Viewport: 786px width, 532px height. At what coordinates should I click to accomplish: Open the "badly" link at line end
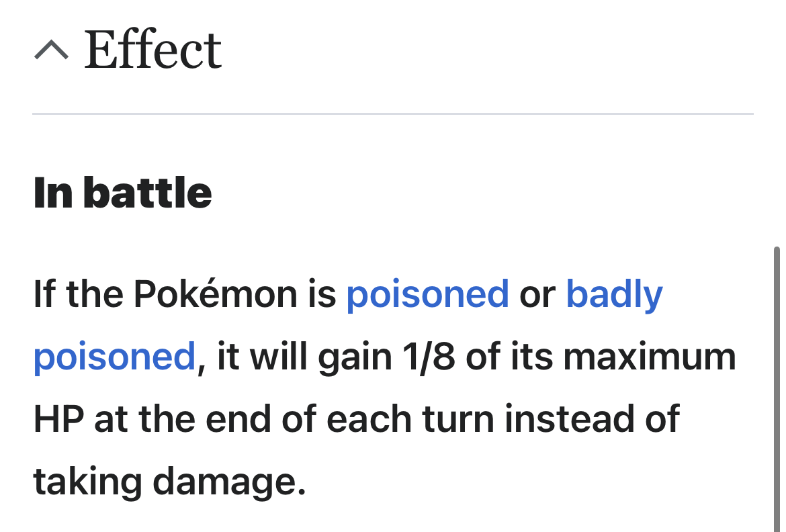click(614, 294)
